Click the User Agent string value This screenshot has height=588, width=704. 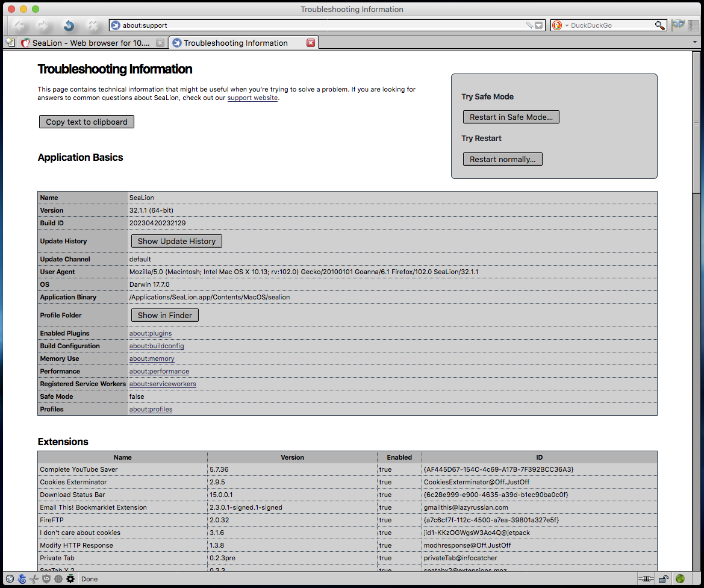(304, 272)
